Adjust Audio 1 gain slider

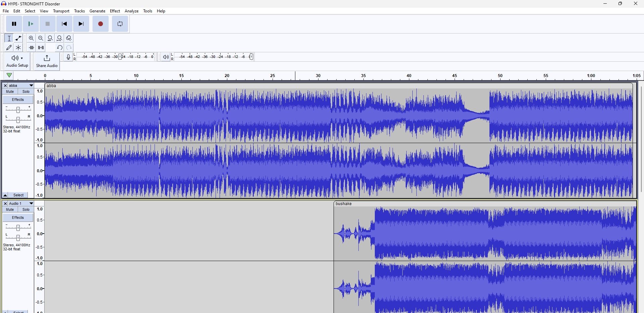[18, 228]
